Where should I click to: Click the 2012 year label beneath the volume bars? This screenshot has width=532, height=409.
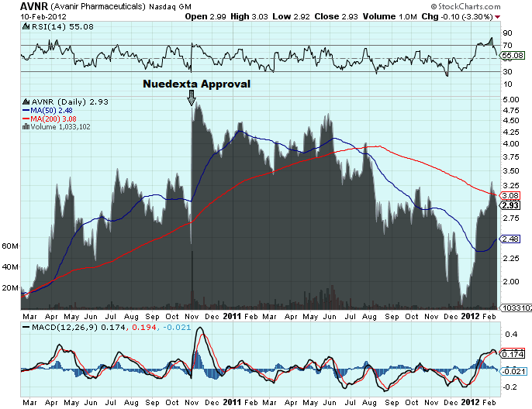470,317
